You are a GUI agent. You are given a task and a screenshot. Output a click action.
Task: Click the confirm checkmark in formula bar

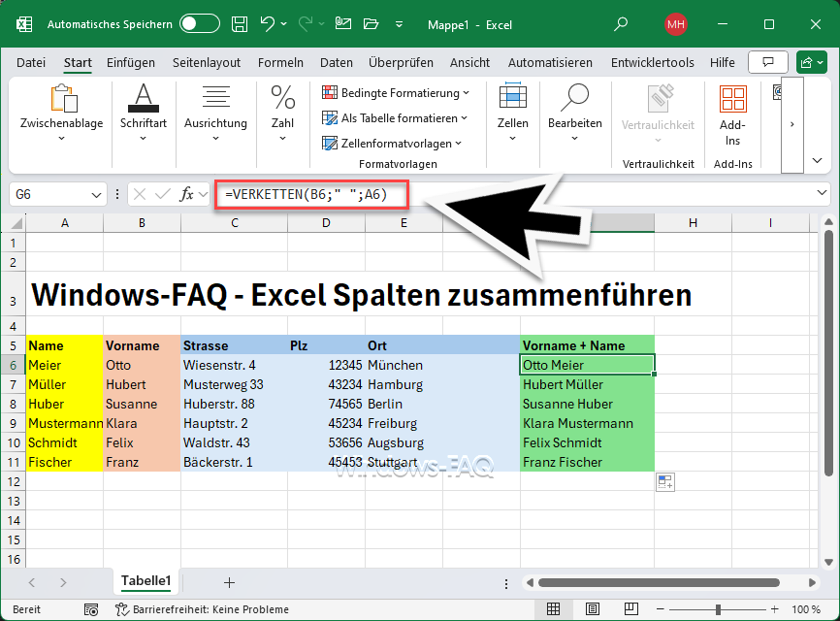163,194
